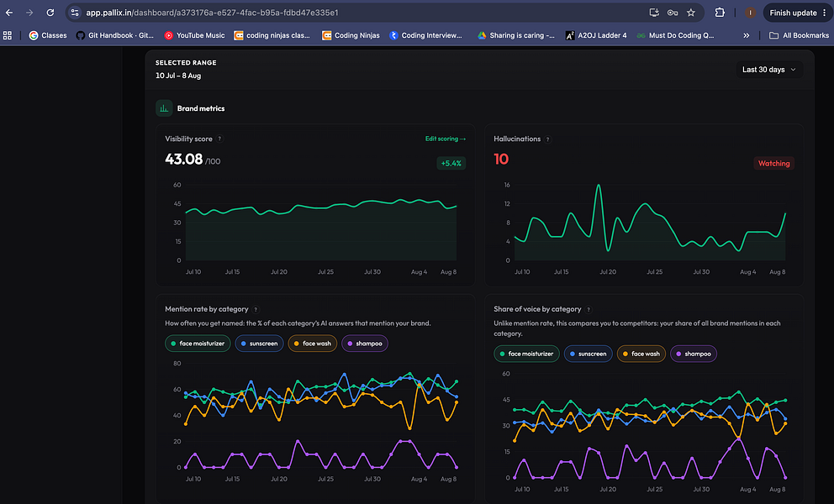The height and width of the screenshot is (504, 834).
Task: Open the Coding Interview bookmark
Action: click(426, 35)
